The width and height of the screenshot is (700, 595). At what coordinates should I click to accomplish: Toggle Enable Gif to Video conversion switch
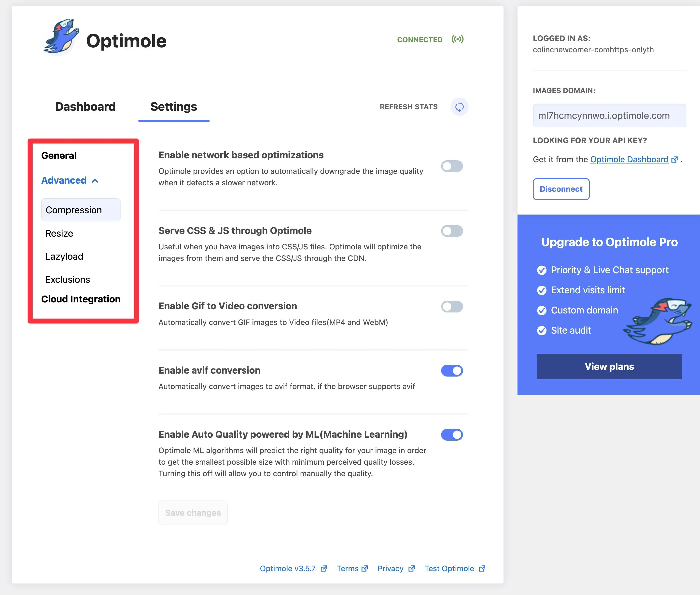click(452, 306)
